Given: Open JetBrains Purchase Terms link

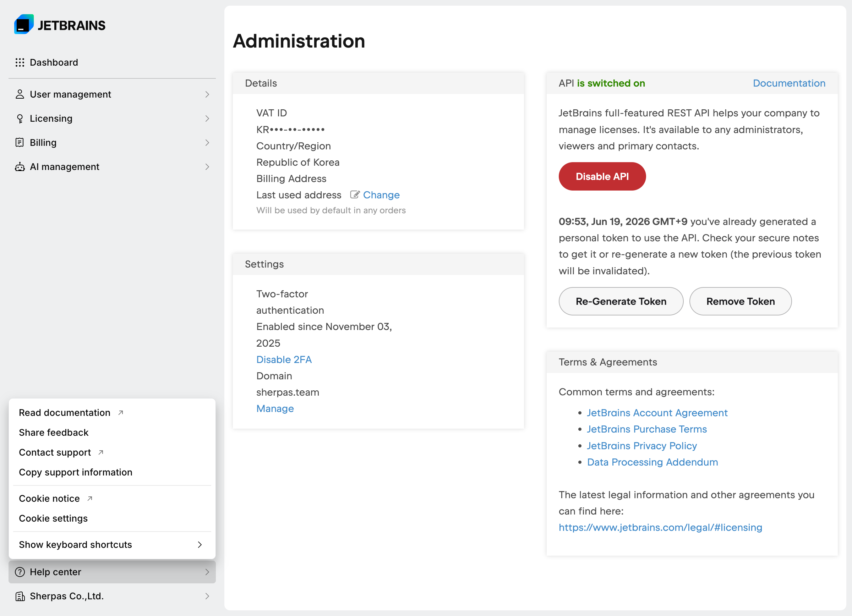Looking at the screenshot, I should tap(646, 429).
